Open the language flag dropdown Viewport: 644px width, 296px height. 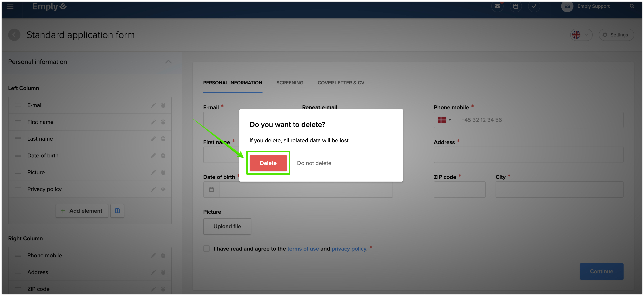click(581, 35)
